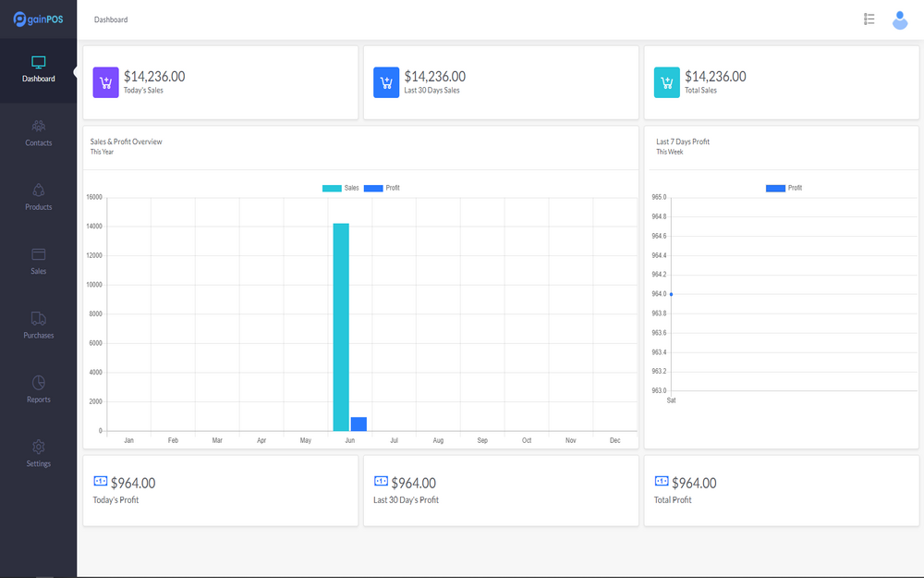This screenshot has width=924, height=578.
Task: Click the blue Last 30 Days Sales icon
Action: (386, 82)
